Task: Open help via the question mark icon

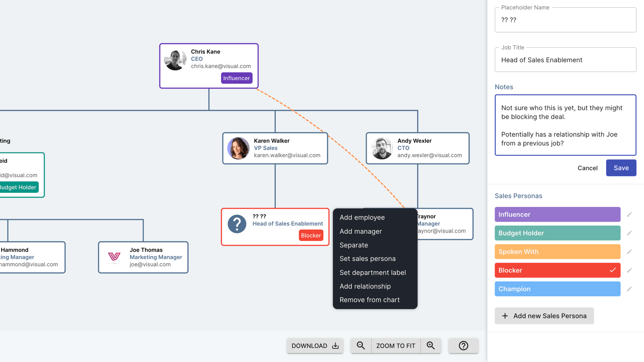Action: click(463, 345)
